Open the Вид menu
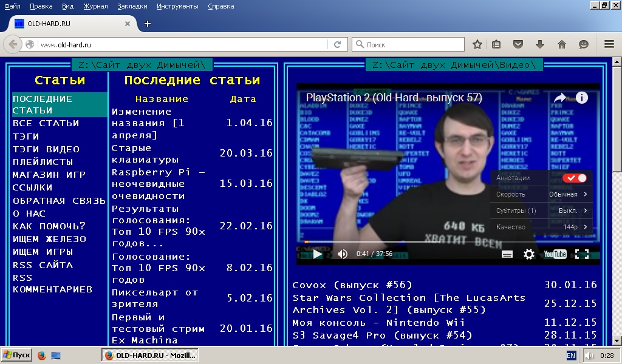Viewport: 622px width, 364px height. point(68,6)
